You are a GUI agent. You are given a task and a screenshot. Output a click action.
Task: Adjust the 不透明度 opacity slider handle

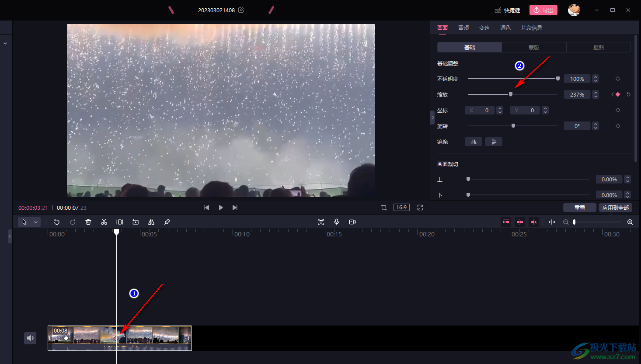click(558, 79)
